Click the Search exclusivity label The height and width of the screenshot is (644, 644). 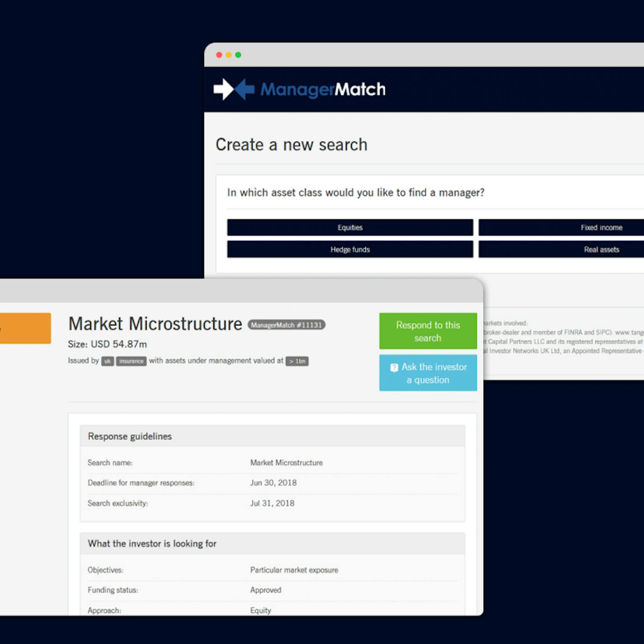[x=118, y=503]
